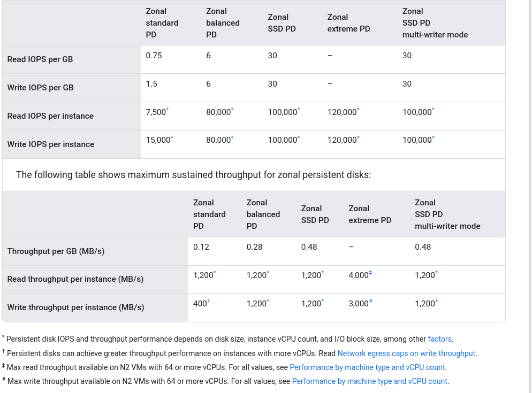Click 'Zonal SSD PD multi-writer mode' header in IOPS table
The height and width of the screenshot is (393, 532).
pos(435,23)
